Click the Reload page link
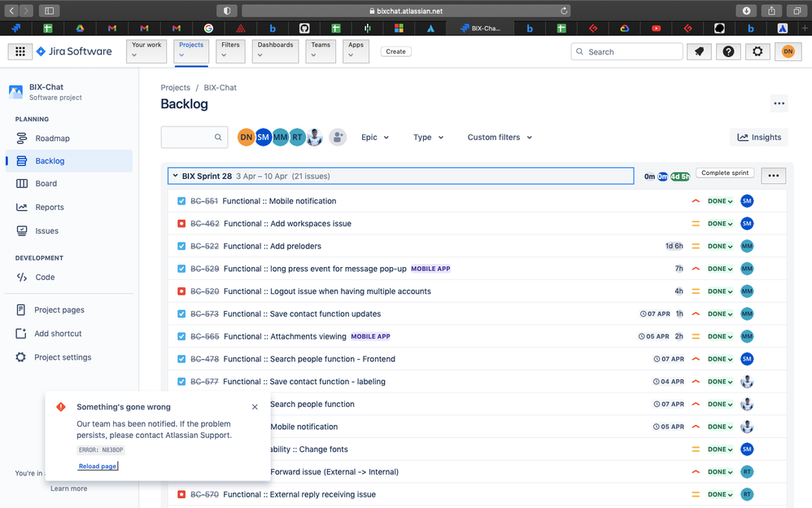The width and height of the screenshot is (812, 508). click(98, 466)
